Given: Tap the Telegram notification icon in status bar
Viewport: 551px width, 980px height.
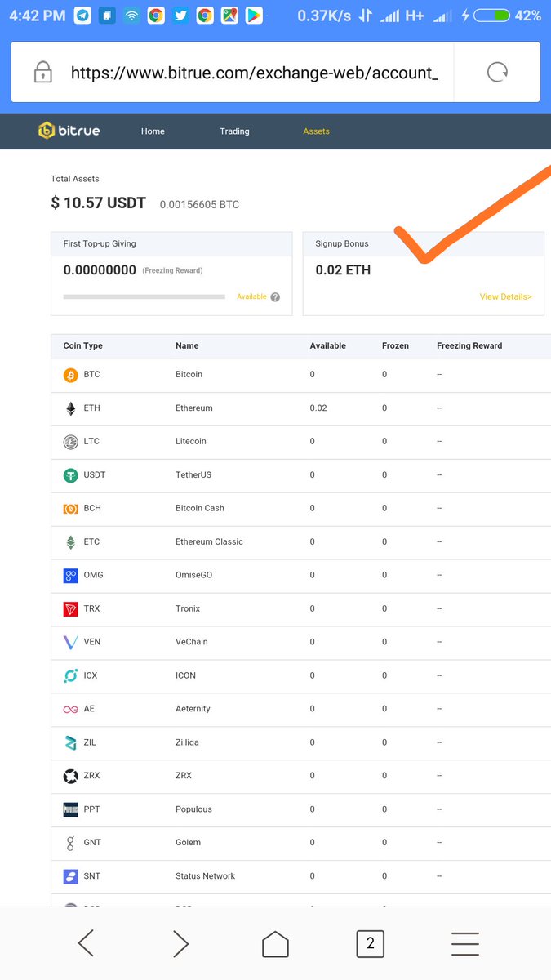Looking at the screenshot, I should click(82, 16).
